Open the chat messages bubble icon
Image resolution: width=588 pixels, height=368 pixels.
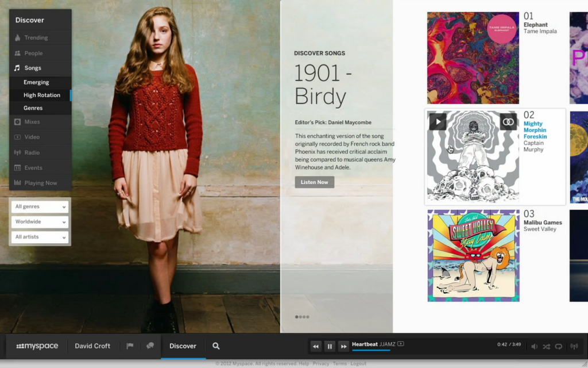pyautogui.click(x=150, y=346)
